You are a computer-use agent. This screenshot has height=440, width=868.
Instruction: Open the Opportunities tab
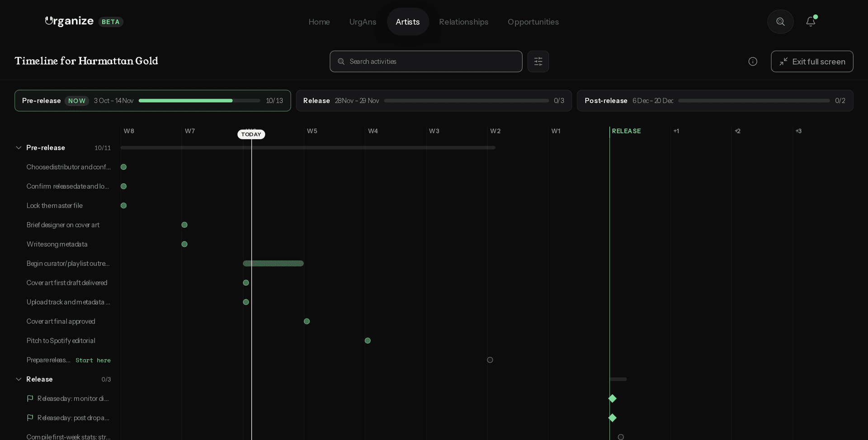coord(533,22)
